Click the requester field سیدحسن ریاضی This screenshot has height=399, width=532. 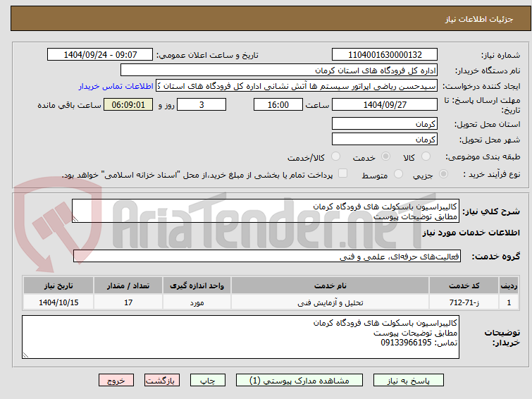click(x=297, y=86)
